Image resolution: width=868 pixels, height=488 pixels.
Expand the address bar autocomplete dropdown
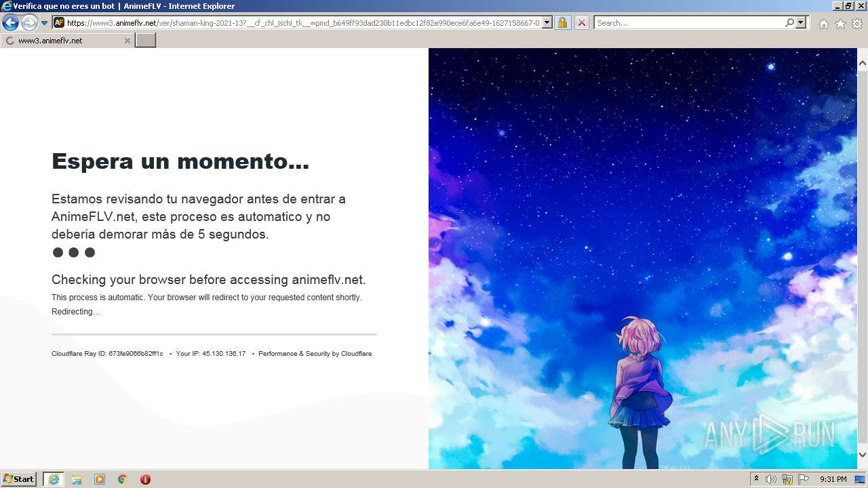click(x=547, y=22)
